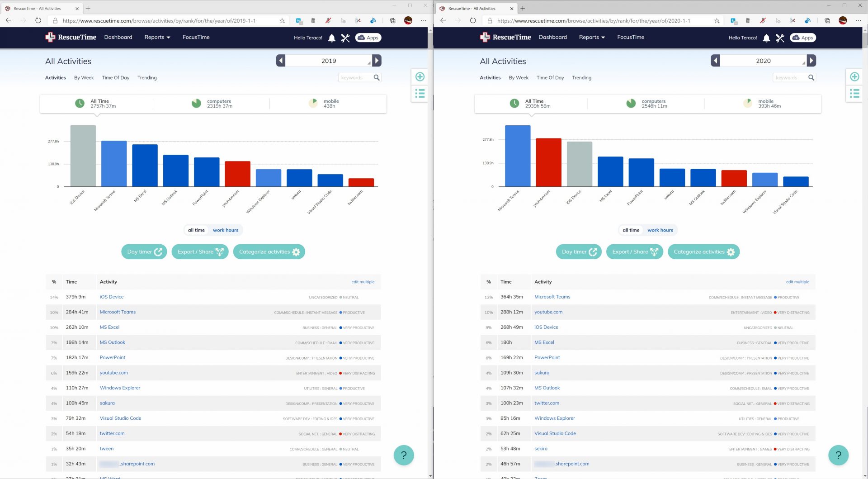Open tools settings icon in 2019 window

[345, 38]
